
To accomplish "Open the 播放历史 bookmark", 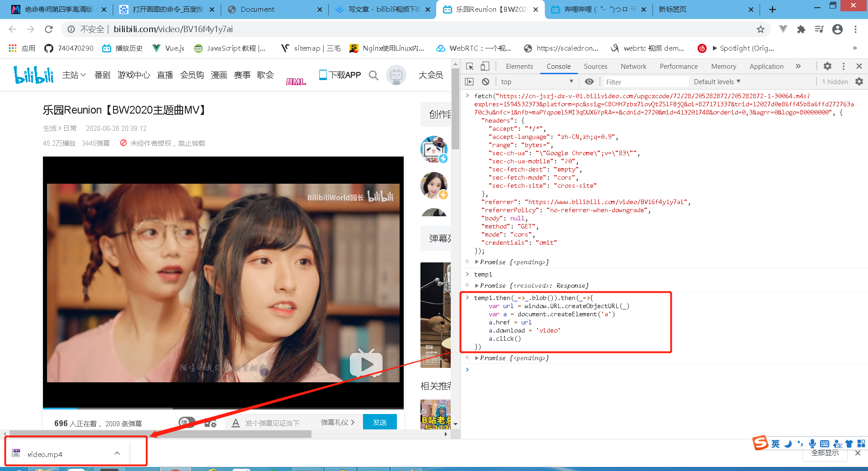I will (123, 48).
